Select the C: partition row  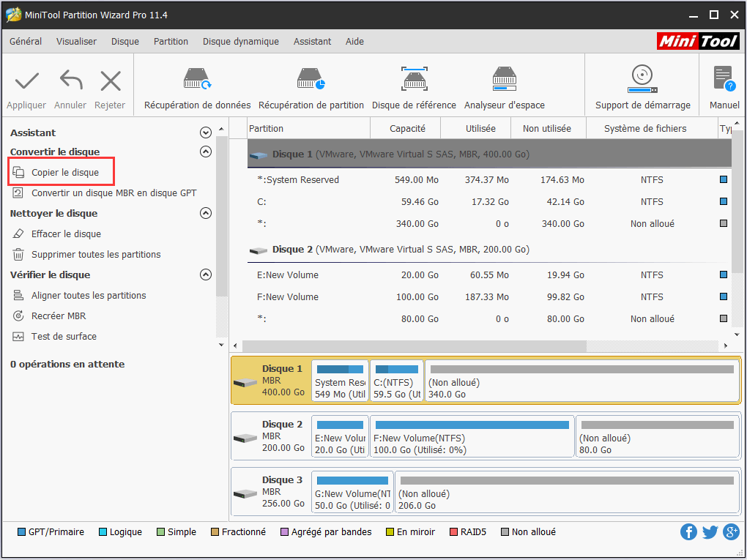[489, 202]
